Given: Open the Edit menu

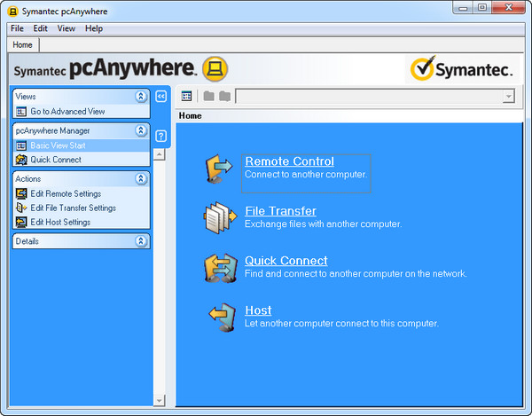Looking at the screenshot, I should pos(40,28).
